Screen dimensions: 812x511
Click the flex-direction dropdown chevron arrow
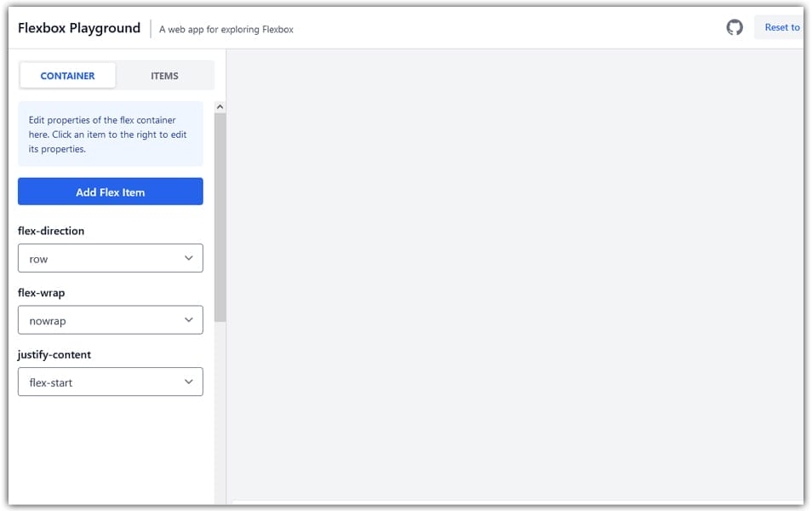(x=189, y=258)
